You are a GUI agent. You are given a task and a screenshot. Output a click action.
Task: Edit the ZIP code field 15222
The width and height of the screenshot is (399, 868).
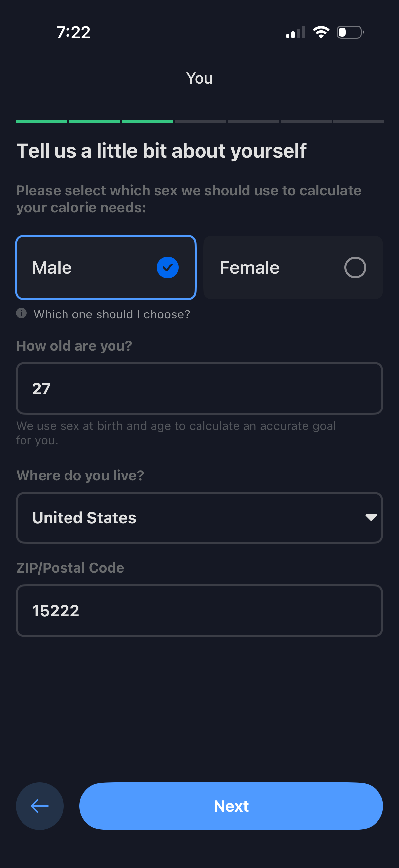199,610
